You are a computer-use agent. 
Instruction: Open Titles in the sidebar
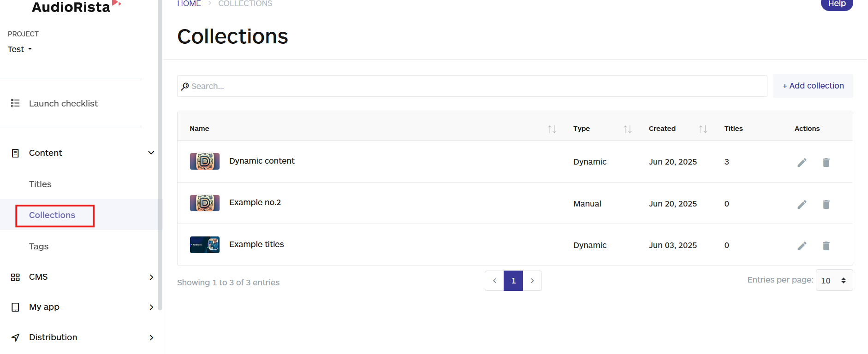[40, 184]
